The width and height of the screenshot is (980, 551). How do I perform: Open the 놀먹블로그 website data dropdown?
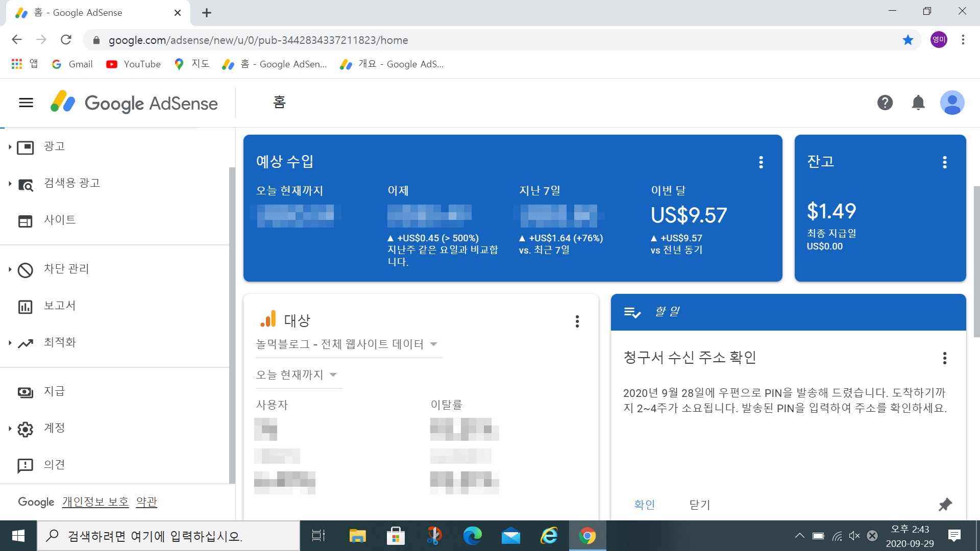pyautogui.click(x=347, y=344)
